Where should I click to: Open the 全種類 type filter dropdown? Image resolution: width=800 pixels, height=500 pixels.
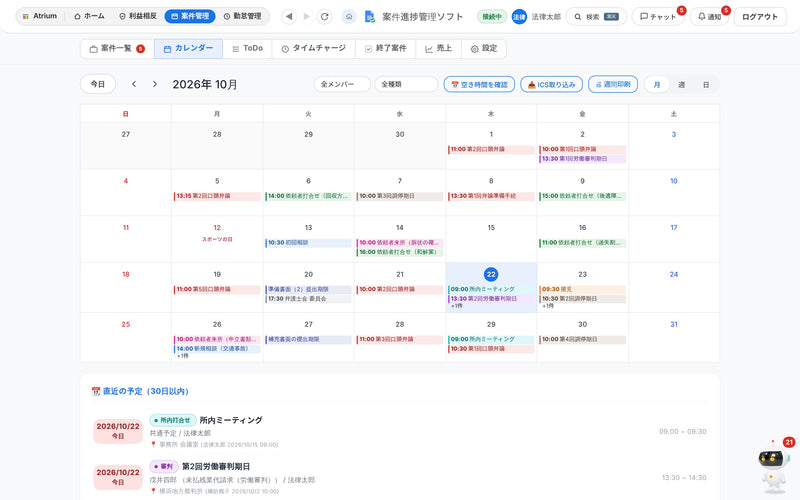coord(406,84)
